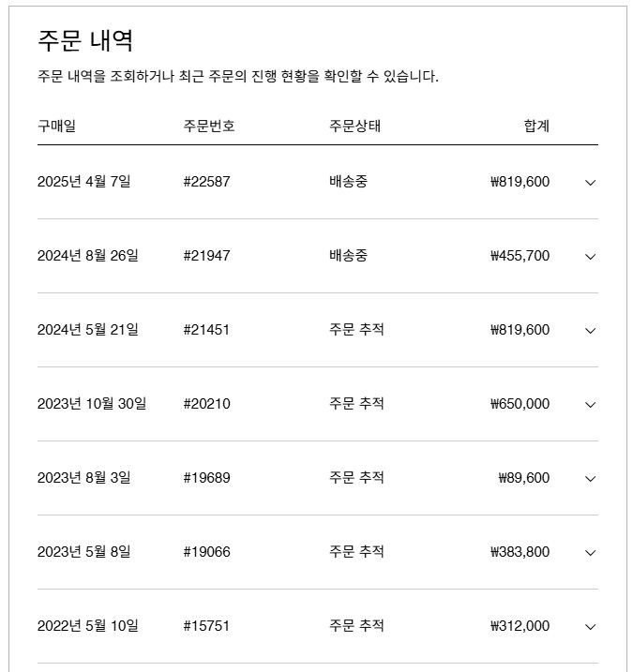The image size is (633, 672).
Task: Expand order #21451 details chevron
Action: (590, 330)
